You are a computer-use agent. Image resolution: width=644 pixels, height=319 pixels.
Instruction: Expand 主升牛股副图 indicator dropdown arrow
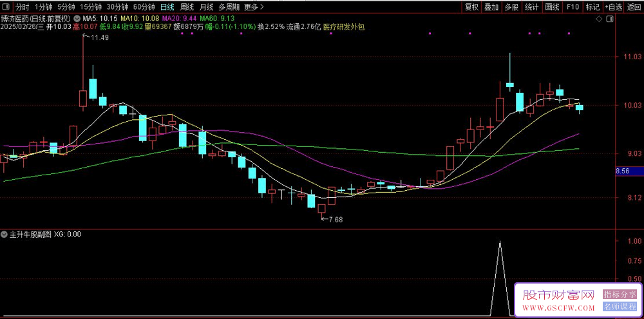5,235
